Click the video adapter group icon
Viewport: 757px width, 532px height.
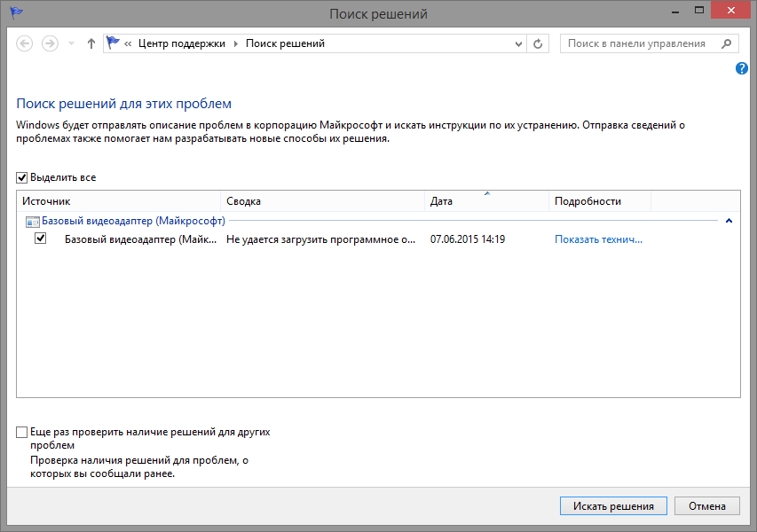coord(32,222)
